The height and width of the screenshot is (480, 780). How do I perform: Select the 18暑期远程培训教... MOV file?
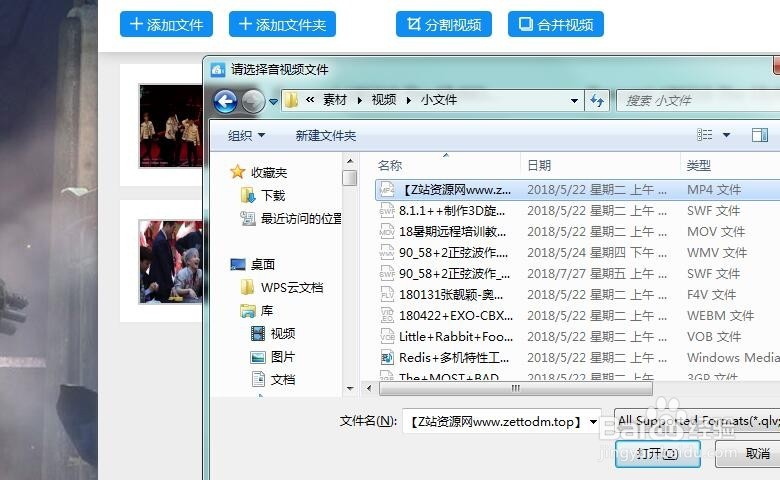point(577,231)
